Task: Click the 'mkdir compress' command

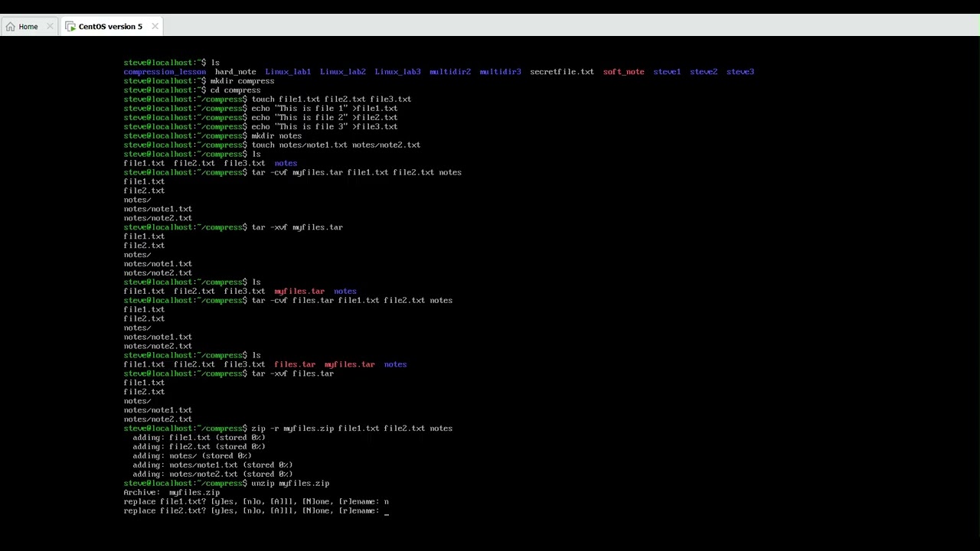Action: [242, 81]
